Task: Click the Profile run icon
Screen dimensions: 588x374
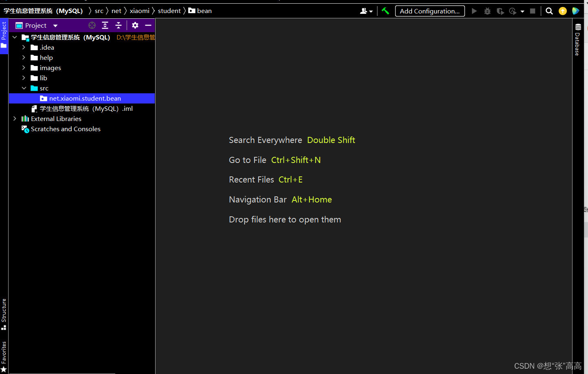Action: coord(513,11)
